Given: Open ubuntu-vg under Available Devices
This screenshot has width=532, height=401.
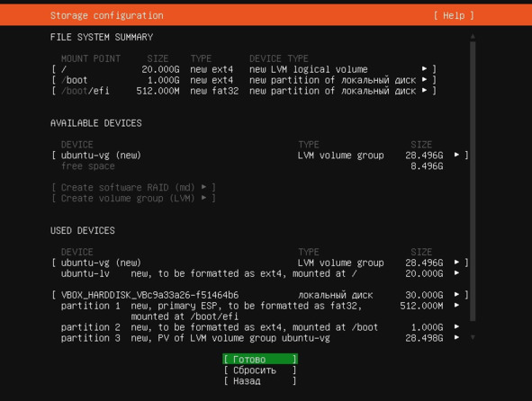Looking at the screenshot, I should 260,156.
